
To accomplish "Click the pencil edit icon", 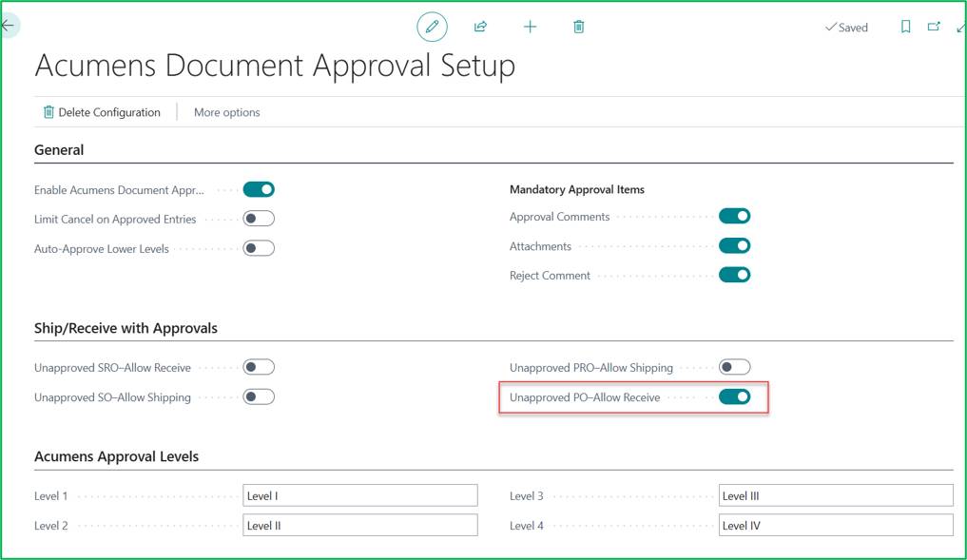I will click(432, 27).
